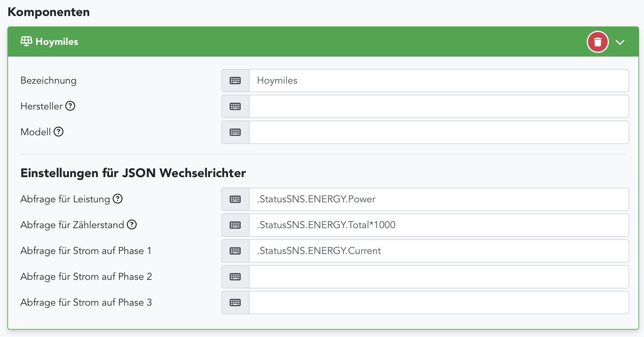Delete the Hoymiles component with trash button

(x=598, y=42)
